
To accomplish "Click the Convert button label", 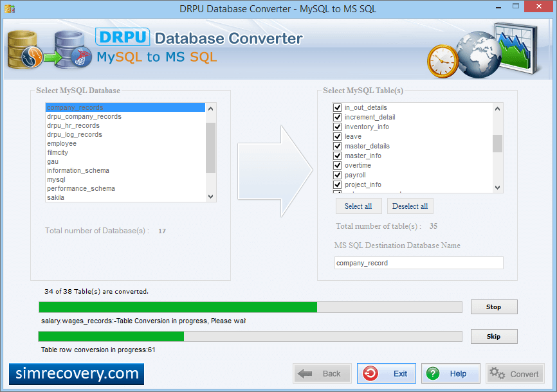I will [x=524, y=374].
